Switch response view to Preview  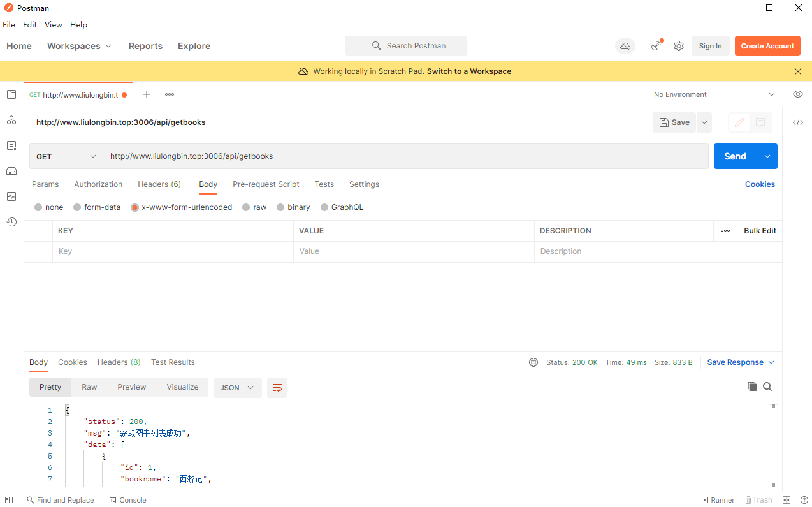132,387
